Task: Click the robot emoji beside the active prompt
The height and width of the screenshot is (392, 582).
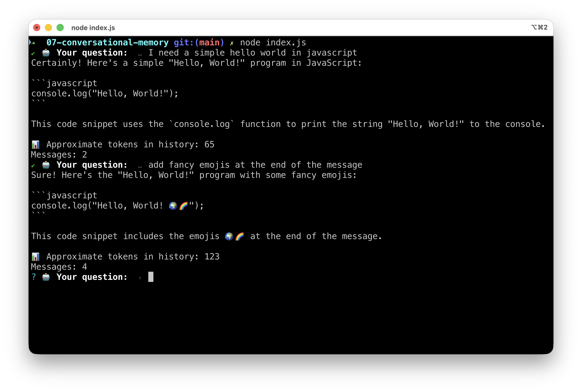Action: [46, 277]
